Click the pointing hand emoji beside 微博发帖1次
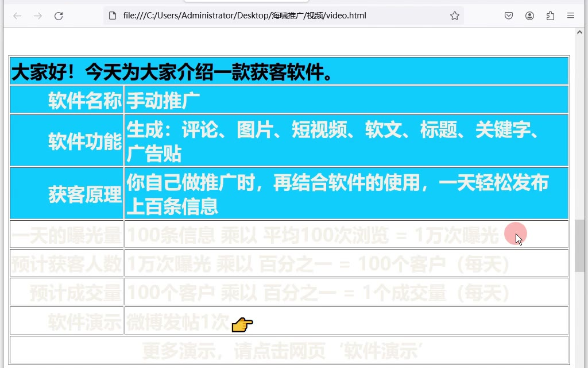Viewport: 588px width, 368px height. pos(242,324)
